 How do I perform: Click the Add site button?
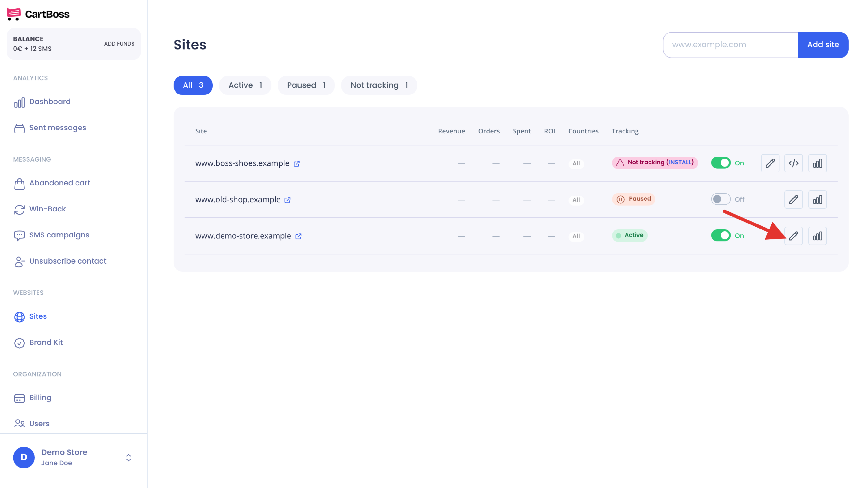(823, 45)
